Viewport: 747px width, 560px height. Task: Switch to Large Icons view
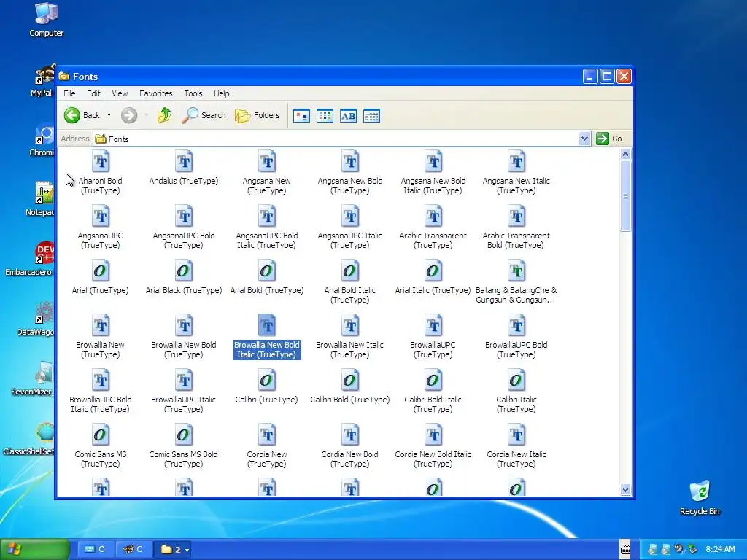coord(301,116)
